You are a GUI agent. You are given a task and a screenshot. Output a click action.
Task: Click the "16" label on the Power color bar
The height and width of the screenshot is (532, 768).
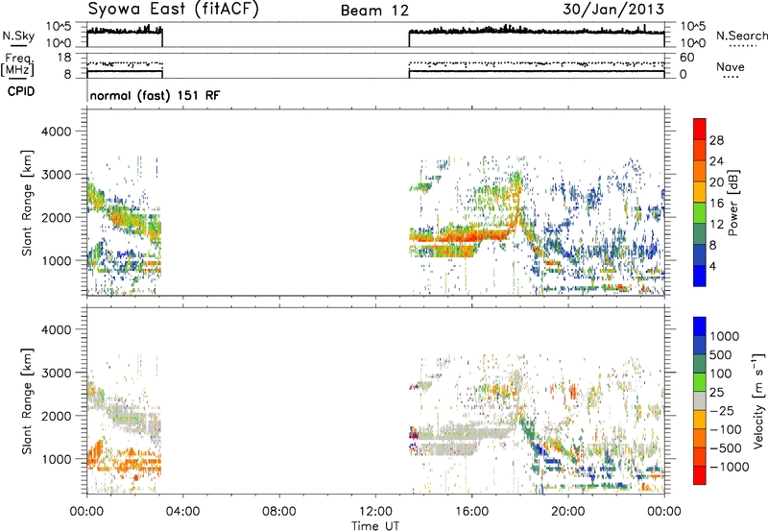716,204
